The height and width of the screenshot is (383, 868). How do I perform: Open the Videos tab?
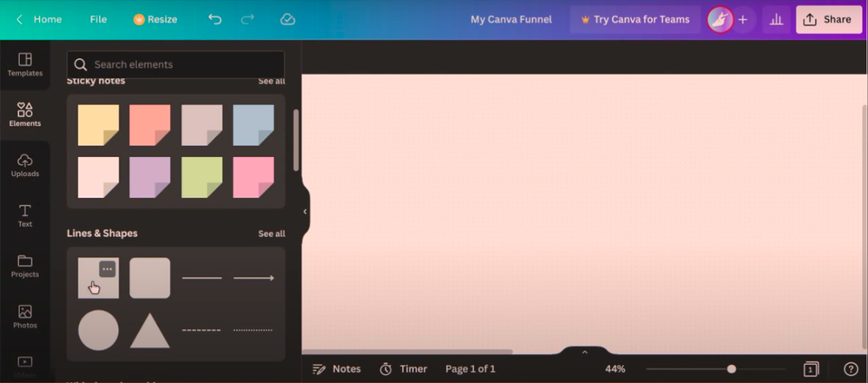coord(25,366)
